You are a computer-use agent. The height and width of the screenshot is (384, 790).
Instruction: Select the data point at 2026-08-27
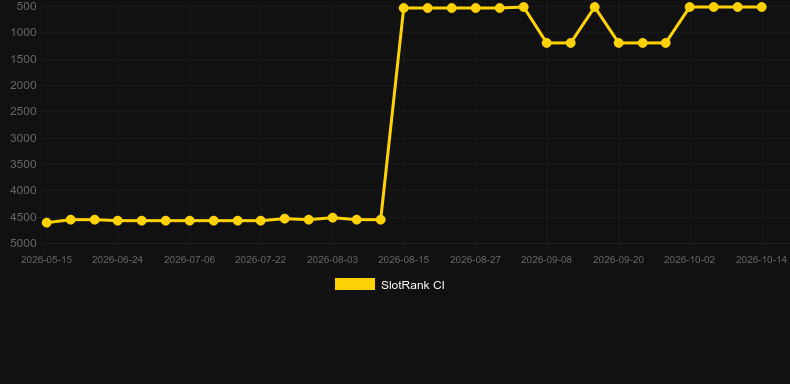(475, 8)
